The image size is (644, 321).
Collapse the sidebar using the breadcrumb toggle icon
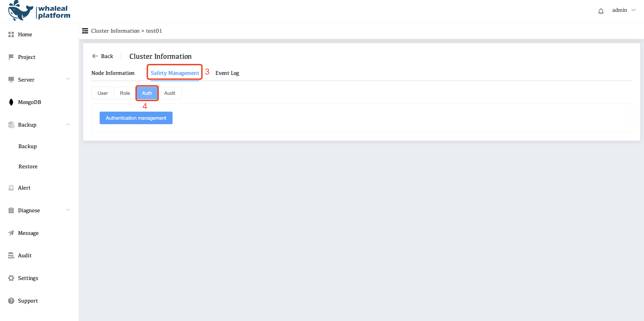pos(85,30)
